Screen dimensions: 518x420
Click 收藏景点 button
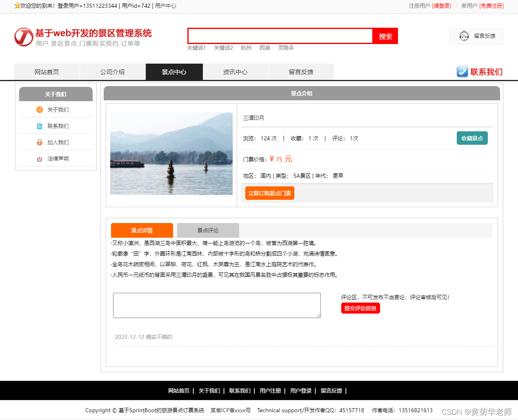[472, 138]
